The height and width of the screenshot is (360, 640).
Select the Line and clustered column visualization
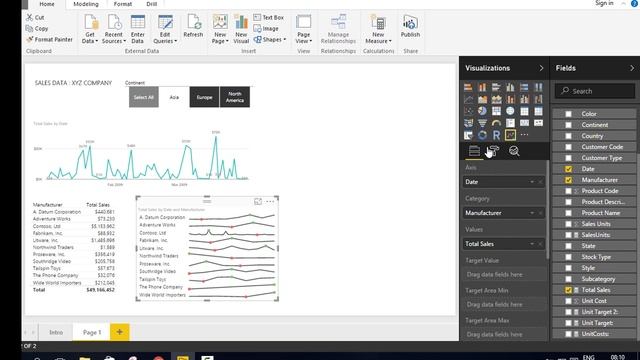[x=524, y=99]
